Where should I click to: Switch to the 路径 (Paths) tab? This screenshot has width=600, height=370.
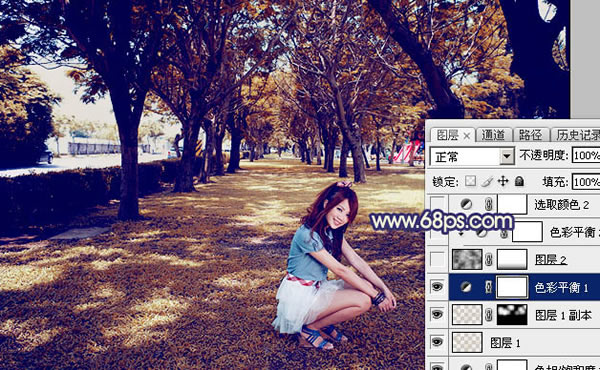click(x=530, y=135)
